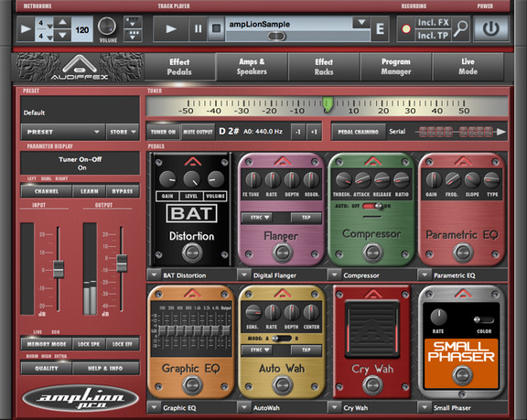Toggle the Compressor pedal footswitch
The image size is (527, 420).
point(372,253)
